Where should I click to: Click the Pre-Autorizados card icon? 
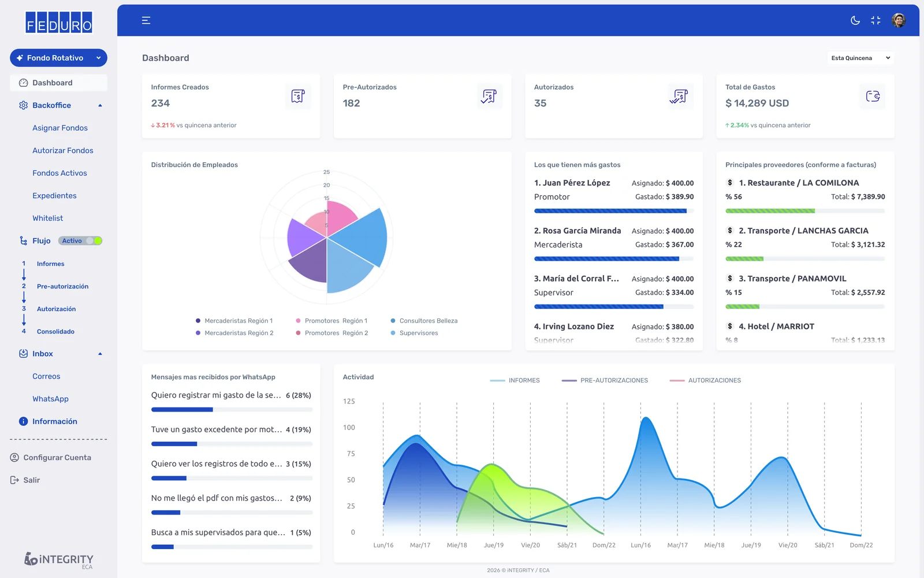coord(489,96)
